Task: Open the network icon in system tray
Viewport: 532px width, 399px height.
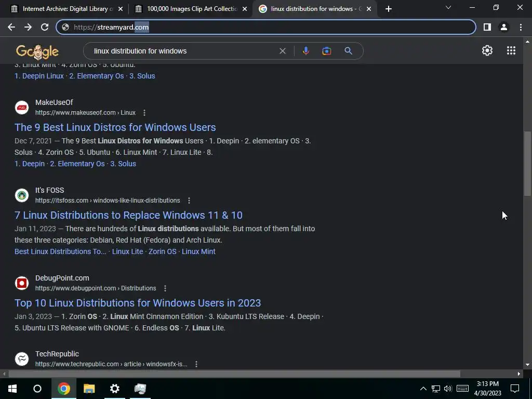Action: click(x=436, y=389)
